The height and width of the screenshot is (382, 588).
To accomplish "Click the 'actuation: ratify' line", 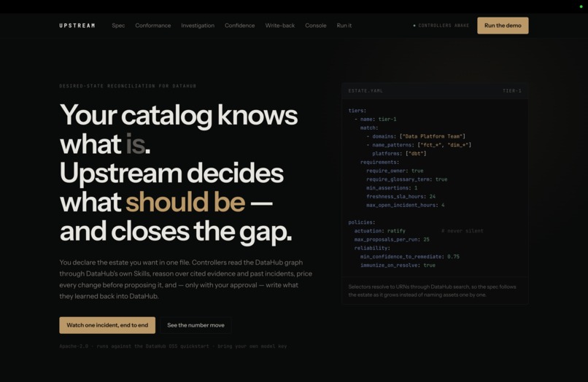I will coord(380,231).
